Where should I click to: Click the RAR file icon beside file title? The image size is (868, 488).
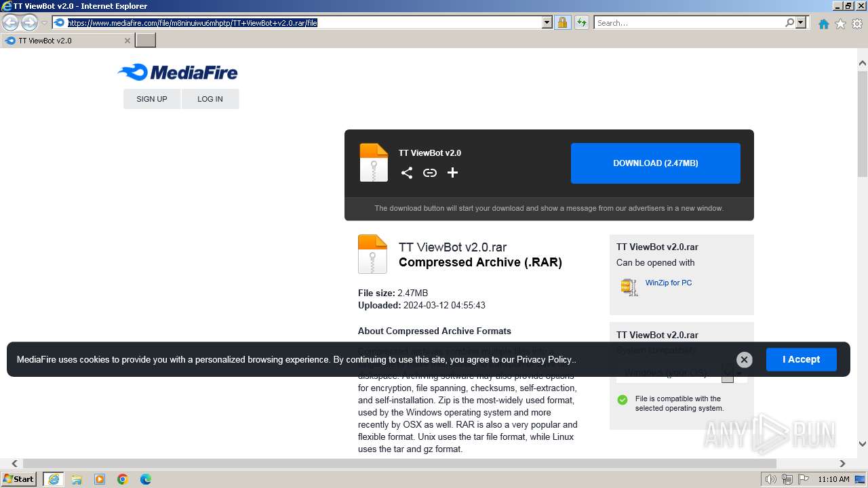click(372, 254)
